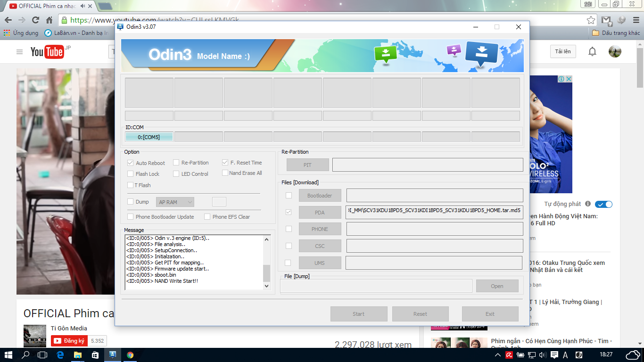Open the AP RAM dropdown
Screen dimensions: 644x362
pyautogui.click(x=175, y=202)
